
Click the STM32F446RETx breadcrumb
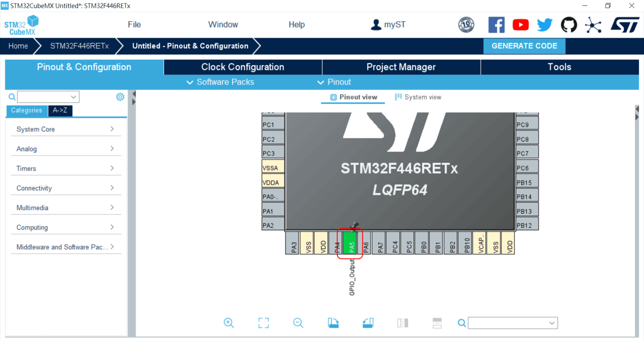point(79,46)
